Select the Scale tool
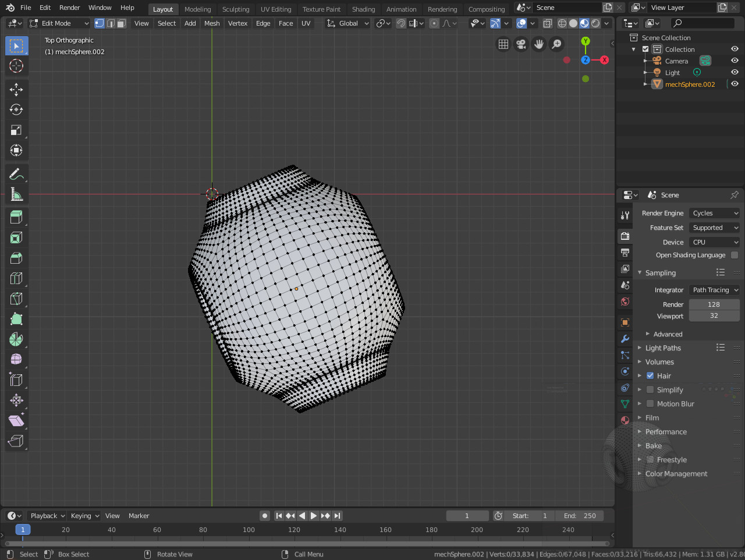This screenshot has height=560, width=745. click(x=16, y=130)
